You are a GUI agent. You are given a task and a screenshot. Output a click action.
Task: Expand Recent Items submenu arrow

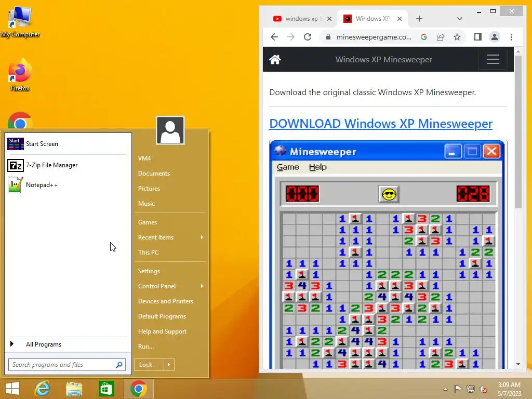202,237
